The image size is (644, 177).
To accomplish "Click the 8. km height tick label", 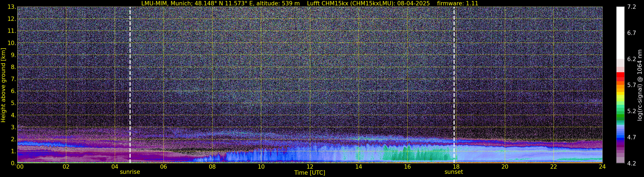I will 13,67.
